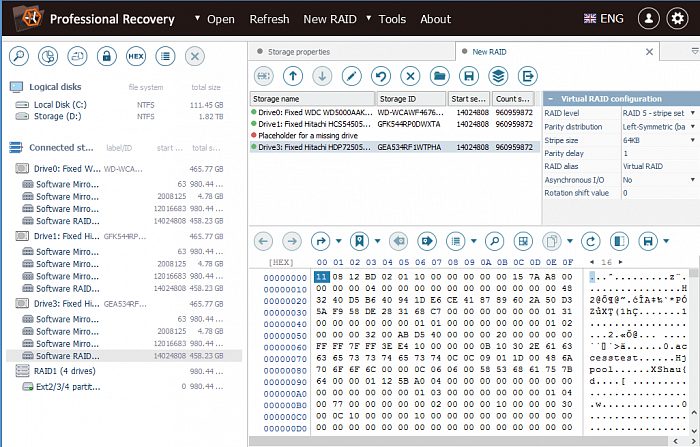Collapse the Virtual RAID configuration section
The height and width of the screenshot is (447, 700).
point(551,99)
